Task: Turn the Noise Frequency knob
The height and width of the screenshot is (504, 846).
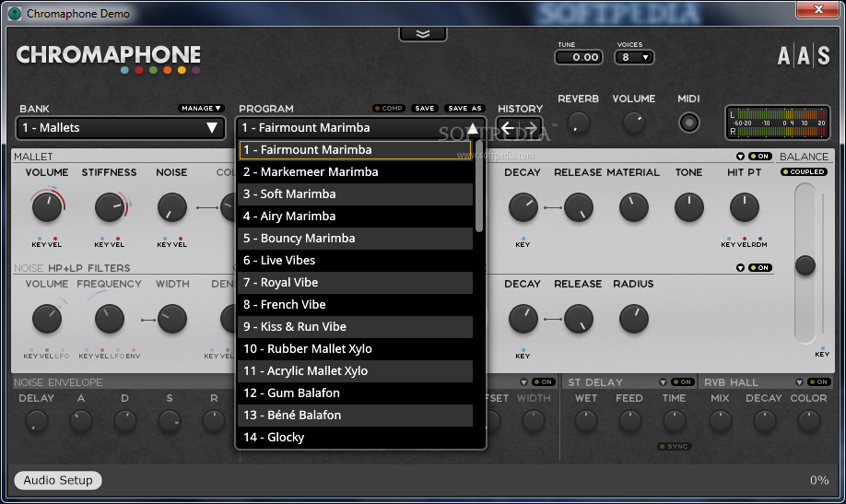Action: (110, 319)
